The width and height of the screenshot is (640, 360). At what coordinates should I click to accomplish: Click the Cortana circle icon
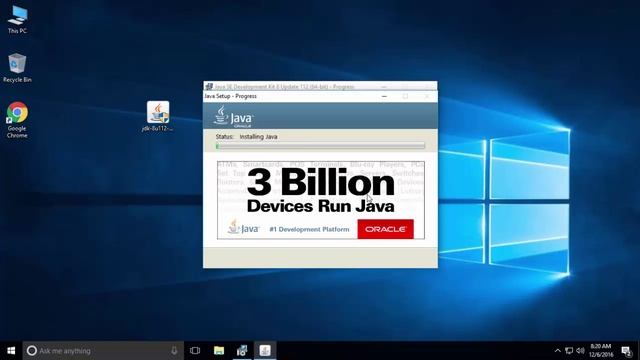point(31,351)
